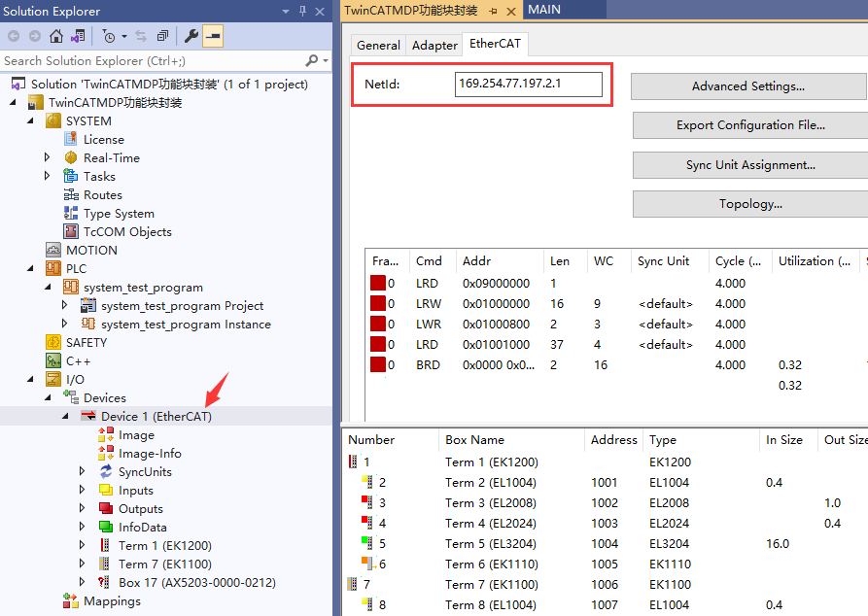This screenshot has height=616, width=868.
Task: Activate the TwinCATMDP功能块封装 document tab
Action: point(411,11)
